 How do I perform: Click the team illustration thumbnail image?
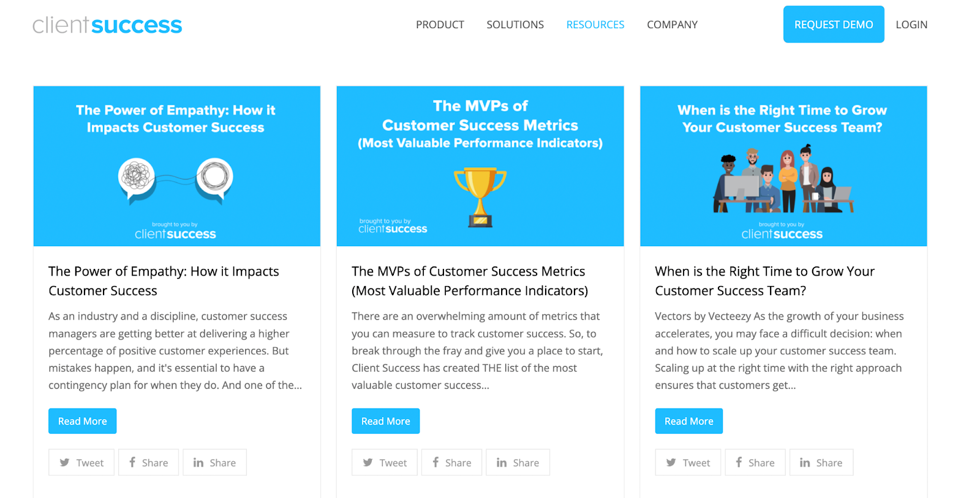click(x=783, y=166)
